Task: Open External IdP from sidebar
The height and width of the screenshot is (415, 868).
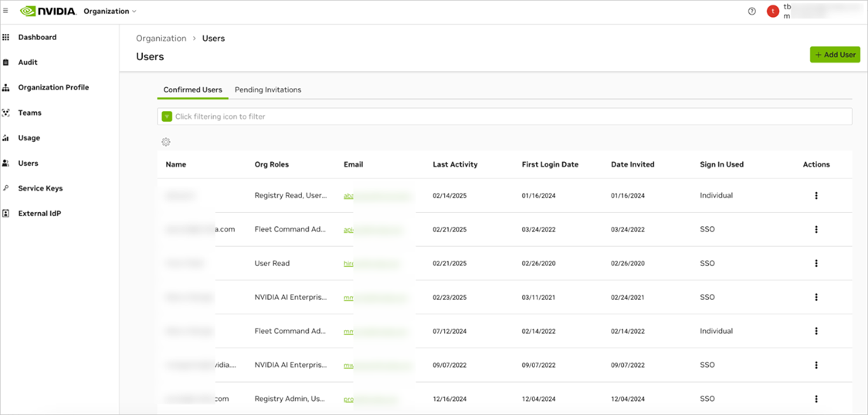Action: 39,214
